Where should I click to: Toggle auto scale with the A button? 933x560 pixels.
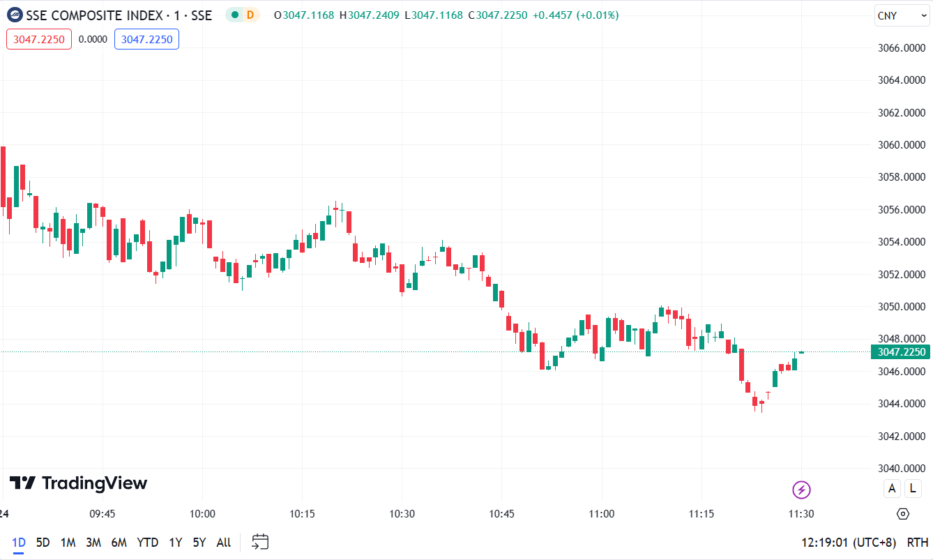click(x=892, y=488)
